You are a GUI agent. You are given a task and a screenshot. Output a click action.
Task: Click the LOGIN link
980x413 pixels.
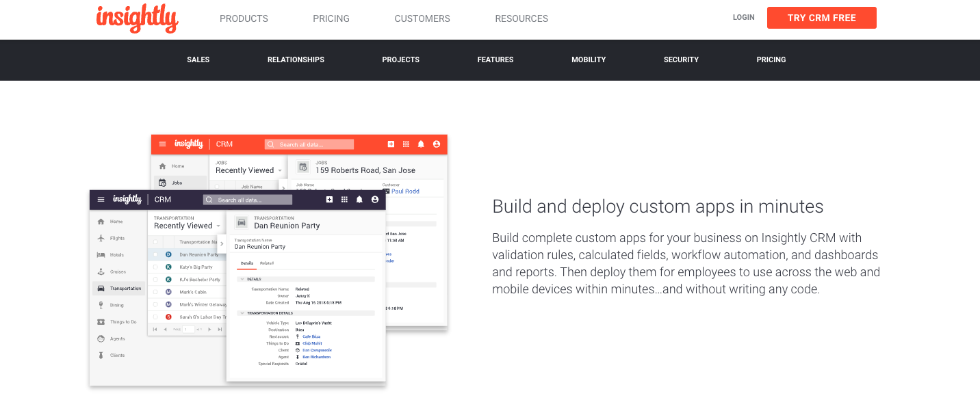744,18
